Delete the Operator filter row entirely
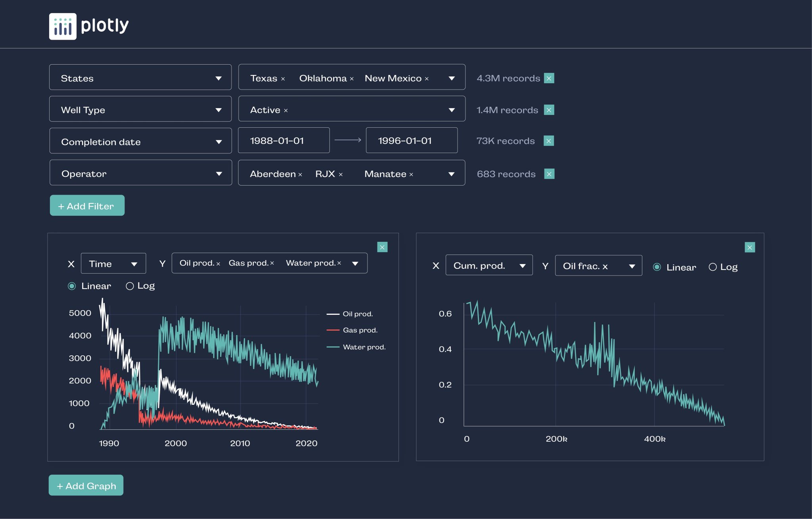812x519 pixels. [x=549, y=174]
